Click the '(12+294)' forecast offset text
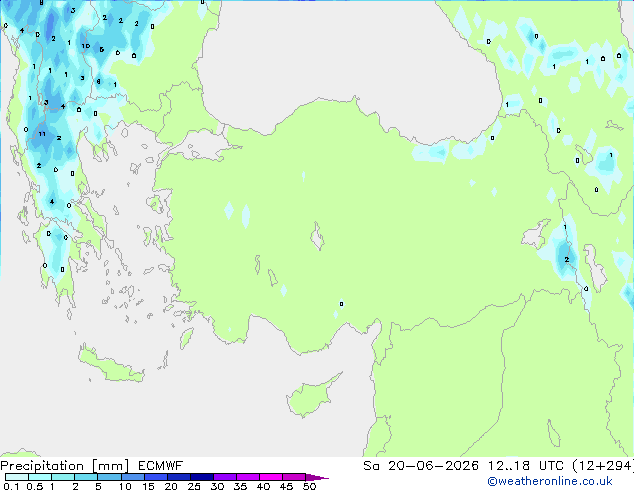The height and width of the screenshot is (490, 634). (x=603, y=466)
